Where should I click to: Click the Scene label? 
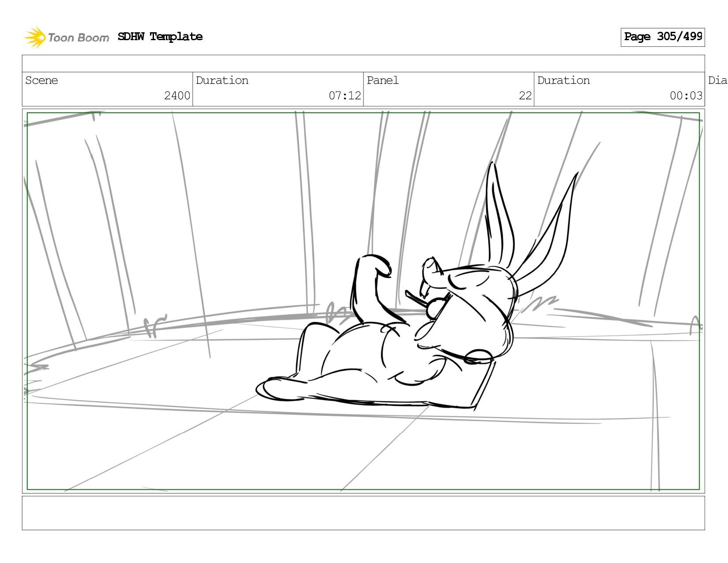click(41, 80)
